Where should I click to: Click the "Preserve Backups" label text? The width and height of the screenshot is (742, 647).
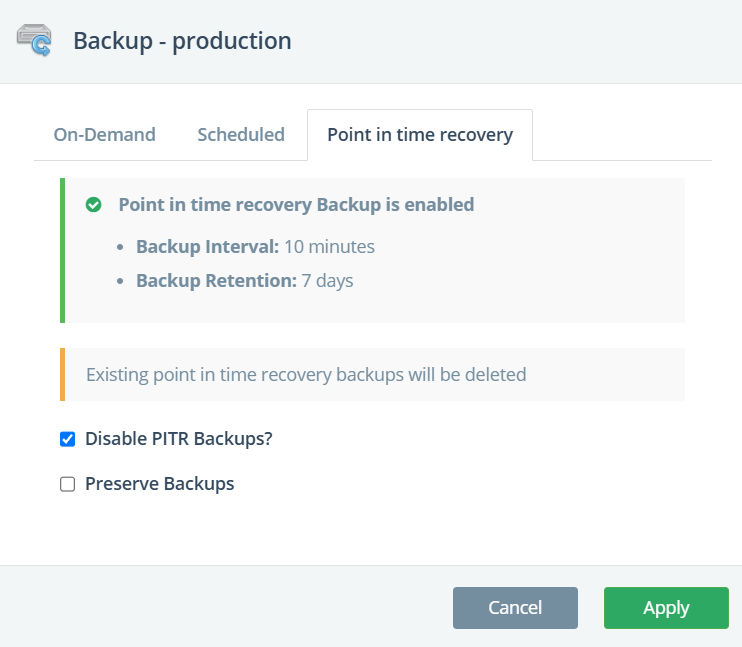(x=160, y=484)
